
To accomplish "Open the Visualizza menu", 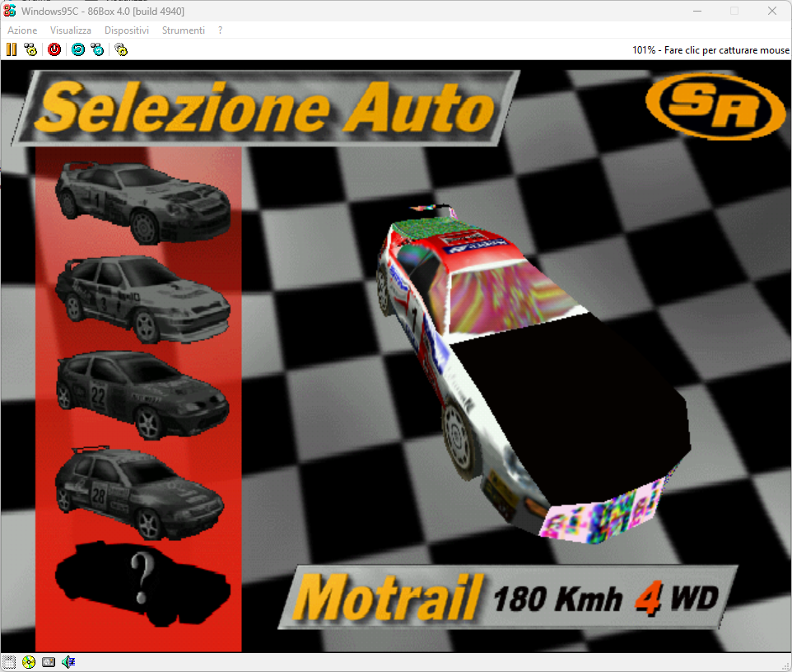I will tap(70, 30).
